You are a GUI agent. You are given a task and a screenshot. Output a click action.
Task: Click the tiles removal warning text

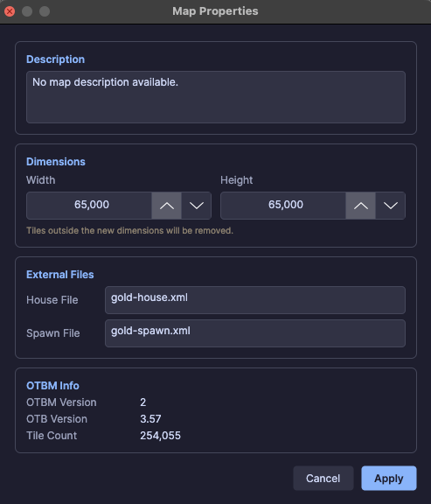click(x=129, y=230)
